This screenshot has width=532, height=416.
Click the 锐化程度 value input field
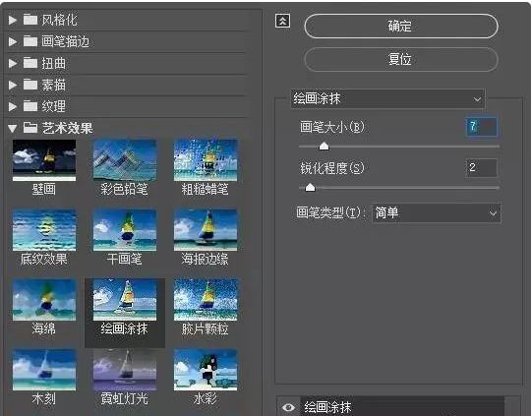pos(482,167)
